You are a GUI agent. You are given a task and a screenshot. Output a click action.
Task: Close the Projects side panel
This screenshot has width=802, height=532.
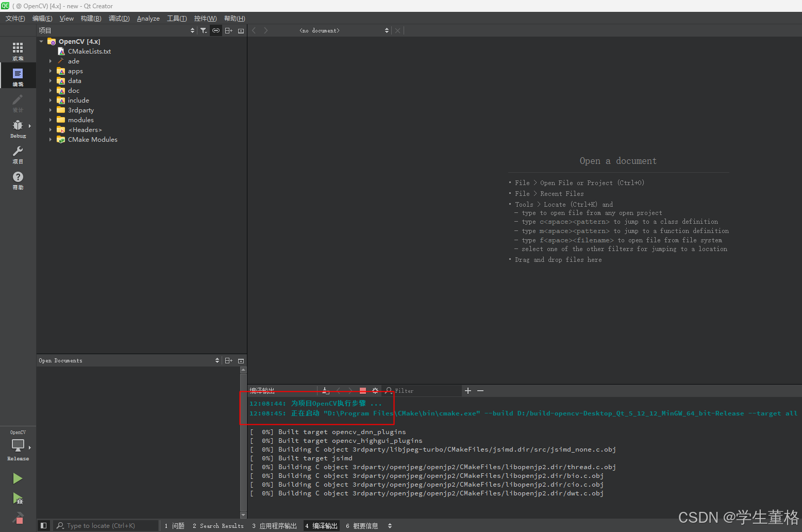click(x=241, y=30)
